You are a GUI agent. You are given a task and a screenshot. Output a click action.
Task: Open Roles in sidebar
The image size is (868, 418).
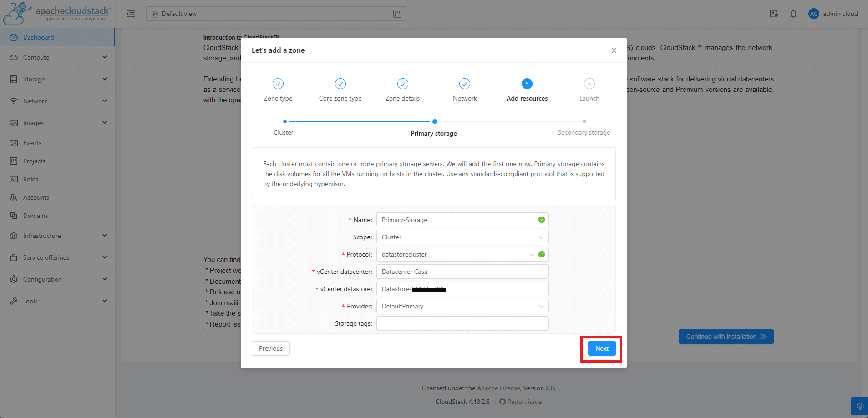click(57, 179)
